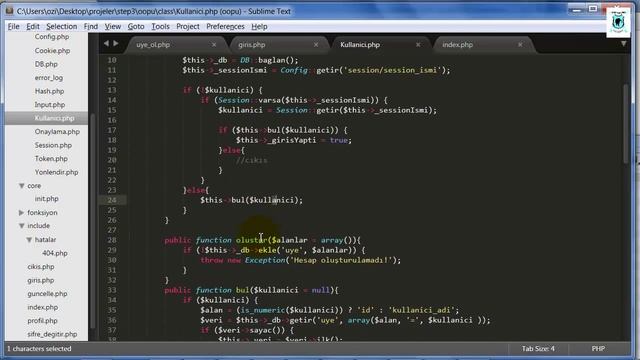Click 'kullanici_adi' string on line 35
This screenshot has width=640, height=360.
pos(421,310)
